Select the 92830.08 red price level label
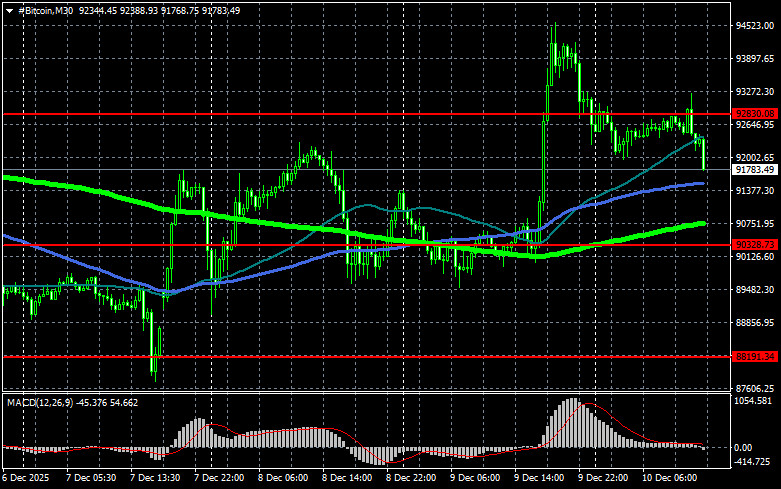Viewport: 781px width, 489px height. [x=755, y=114]
